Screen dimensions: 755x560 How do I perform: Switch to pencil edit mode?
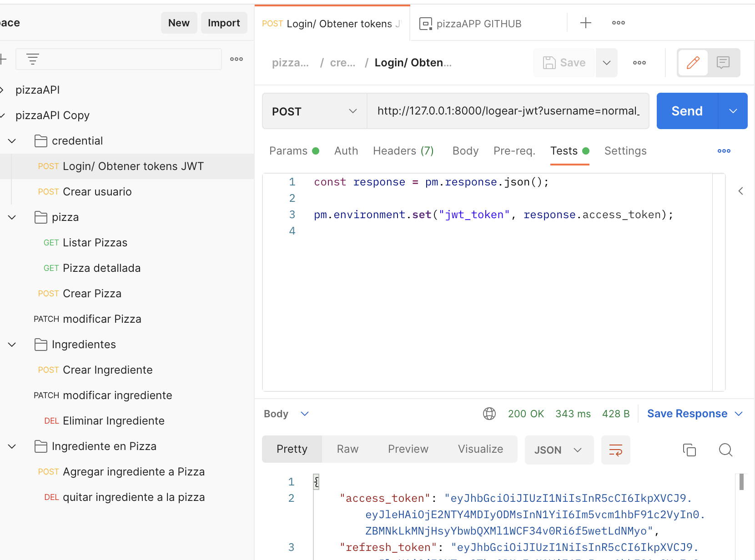tap(693, 63)
